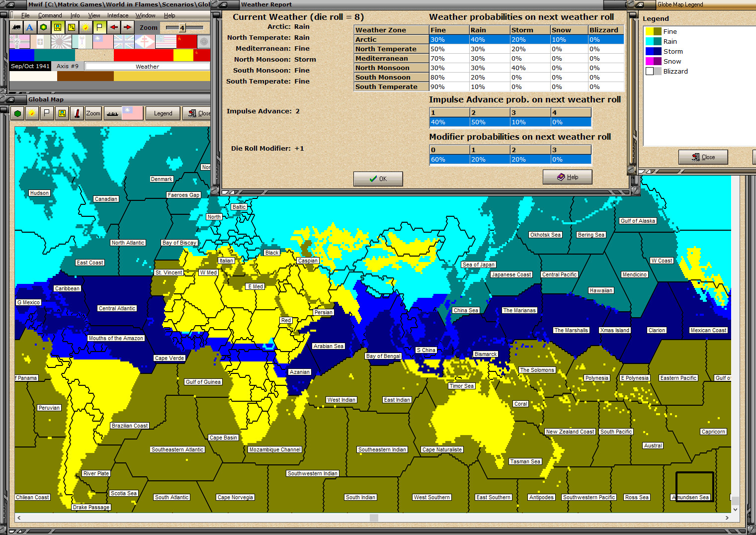This screenshot has height=535, width=756.
Task: Click the Sep/Oct 1941 turn date label
Action: click(30, 66)
